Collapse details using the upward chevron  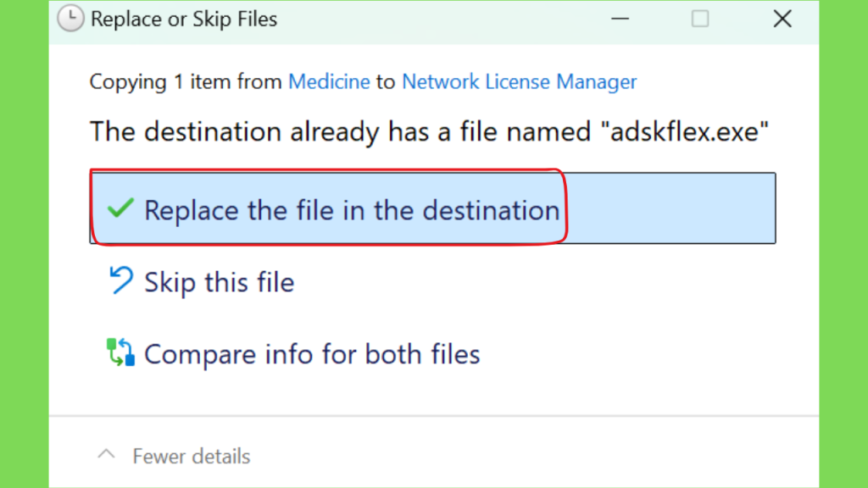pyautogui.click(x=106, y=455)
